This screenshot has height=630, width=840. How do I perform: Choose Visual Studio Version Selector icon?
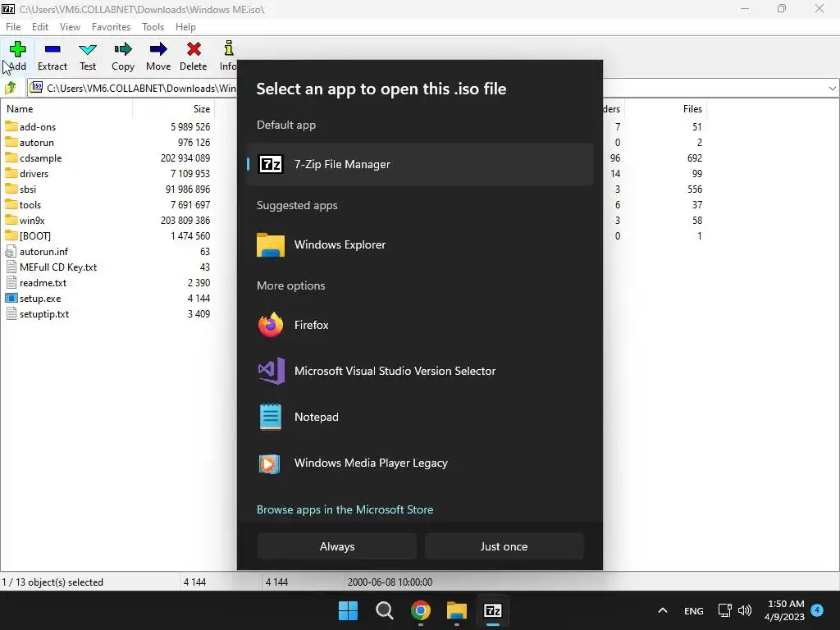coord(271,371)
